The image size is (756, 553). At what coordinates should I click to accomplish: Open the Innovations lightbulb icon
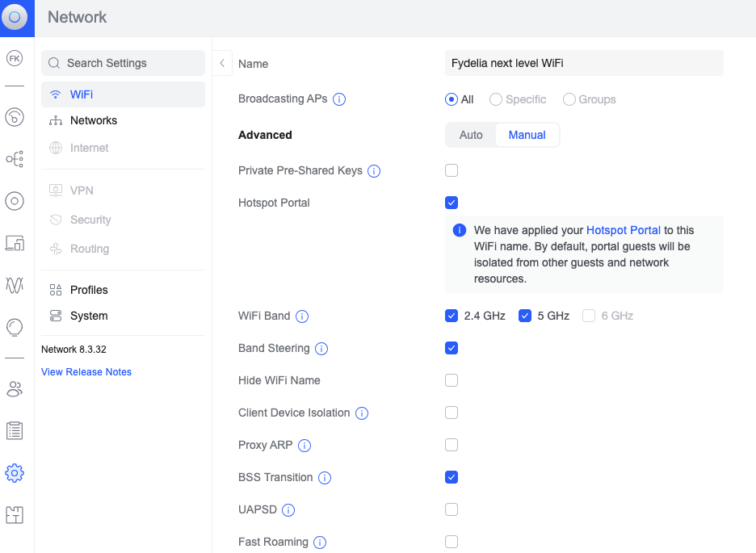tap(15, 328)
